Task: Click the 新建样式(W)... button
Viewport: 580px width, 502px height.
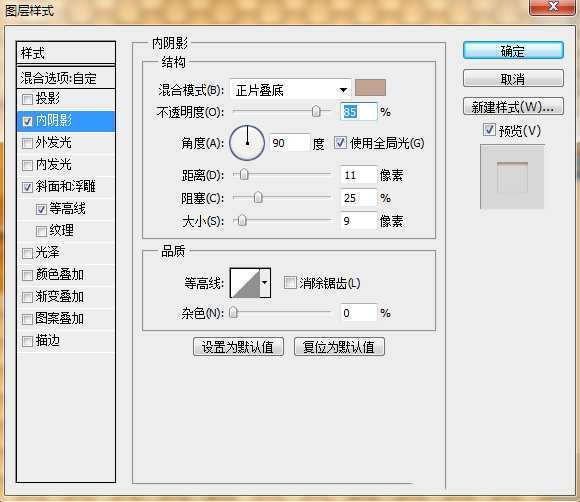Action: coord(513,107)
